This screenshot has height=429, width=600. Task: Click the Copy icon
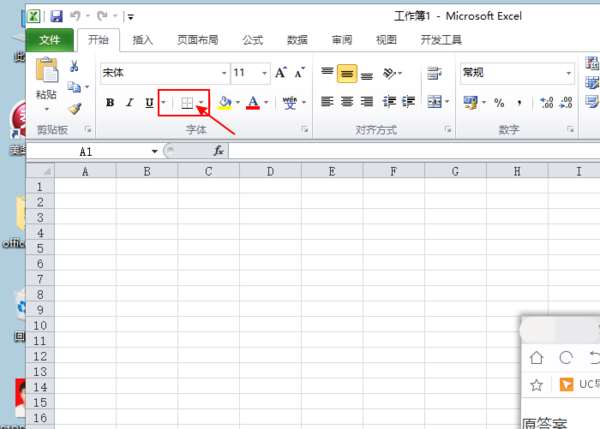pyautogui.click(x=74, y=87)
